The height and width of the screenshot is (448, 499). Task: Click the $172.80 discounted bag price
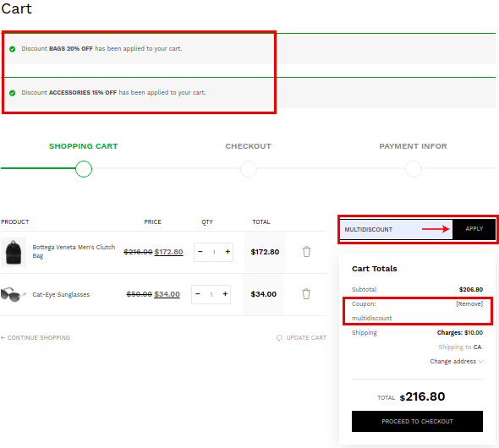click(168, 252)
